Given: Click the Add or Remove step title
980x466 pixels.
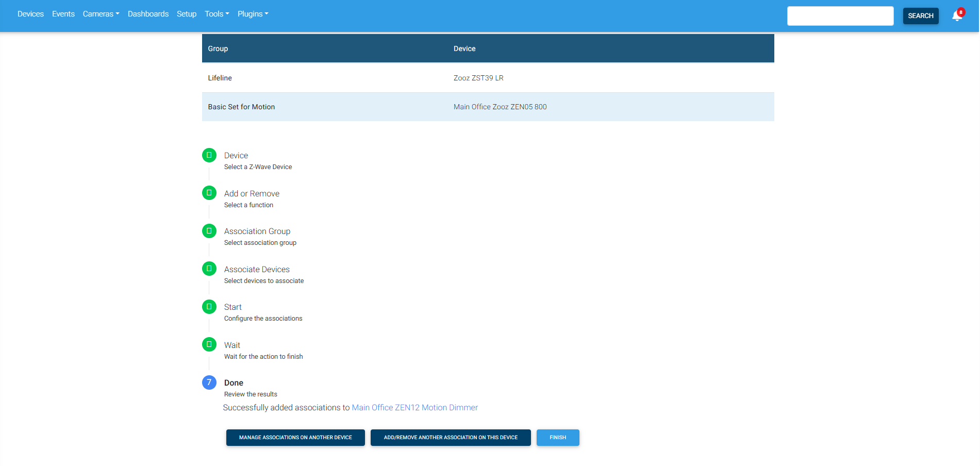Looking at the screenshot, I should pyautogui.click(x=252, y=194).
